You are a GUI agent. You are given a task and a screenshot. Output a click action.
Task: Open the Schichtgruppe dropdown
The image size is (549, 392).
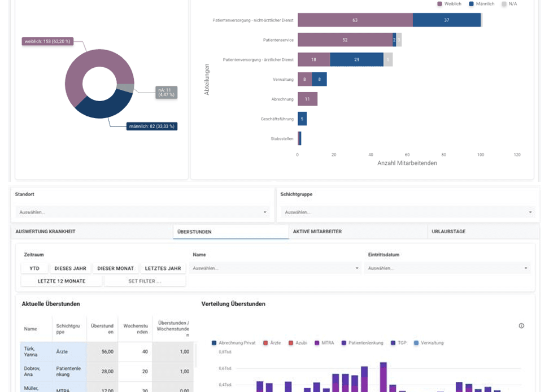click(x=406, y=212)
